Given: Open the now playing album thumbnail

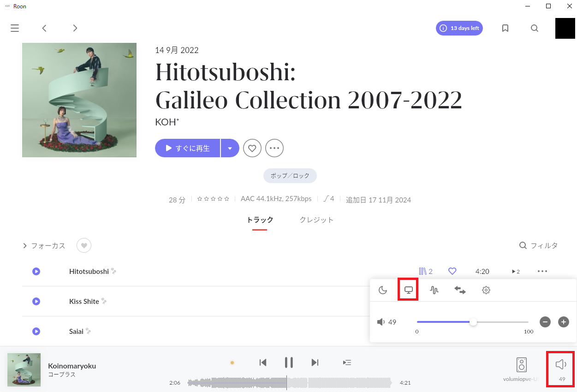Looking at the screenshot, I should click(24, 370).
